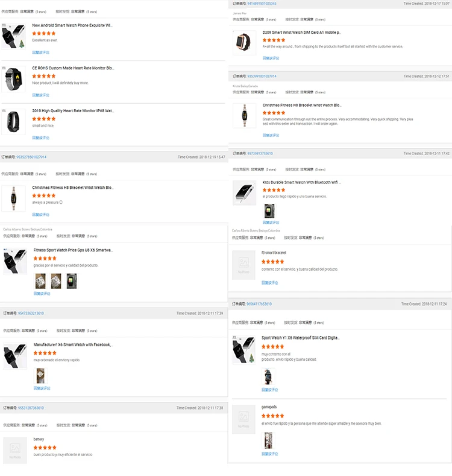
Task: Open first review photo under "gracias por el servicio"
Action: pos(40,280)
